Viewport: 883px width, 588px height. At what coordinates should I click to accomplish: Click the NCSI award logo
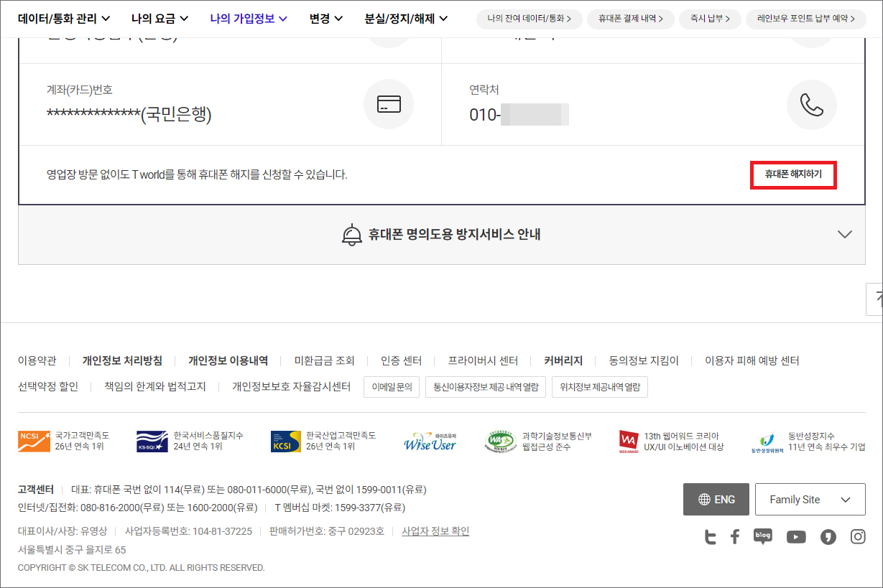click(34, 441)
